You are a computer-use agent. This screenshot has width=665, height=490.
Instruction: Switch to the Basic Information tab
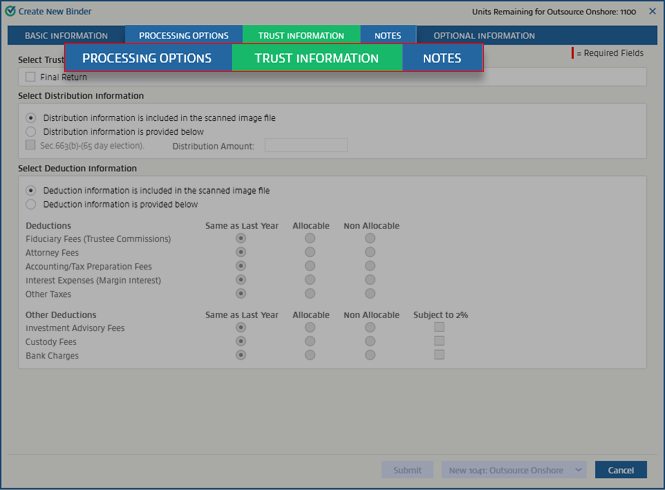coord(66,36)
